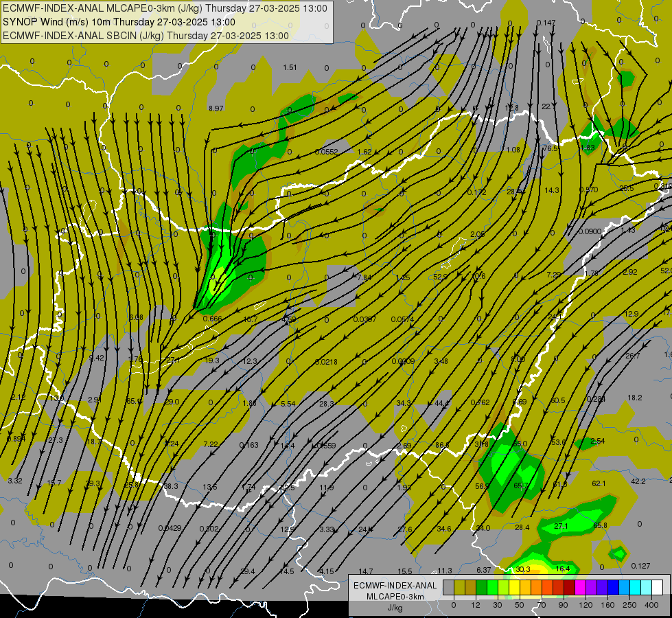
Task: Click the map value 29.0
Action: click(172, 402)
